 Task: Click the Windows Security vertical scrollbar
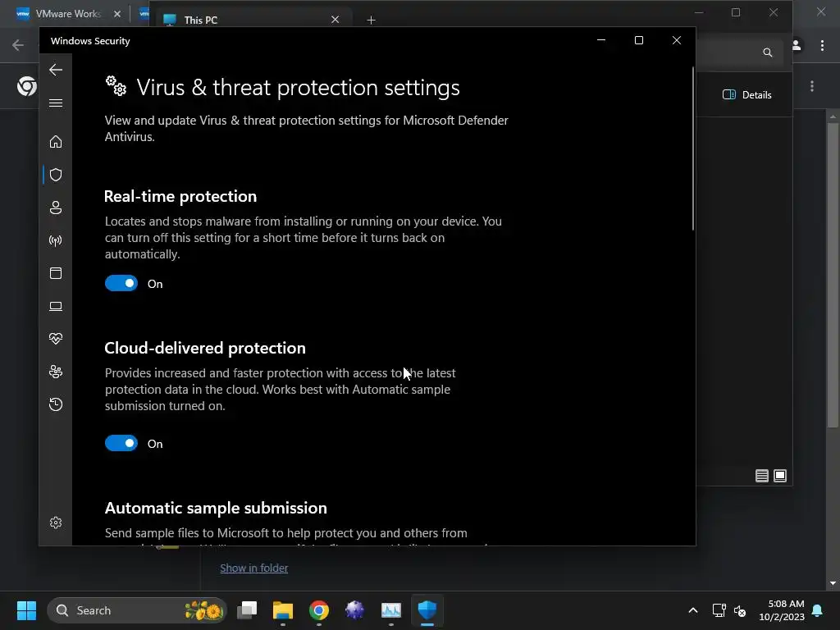pos(692,149)
